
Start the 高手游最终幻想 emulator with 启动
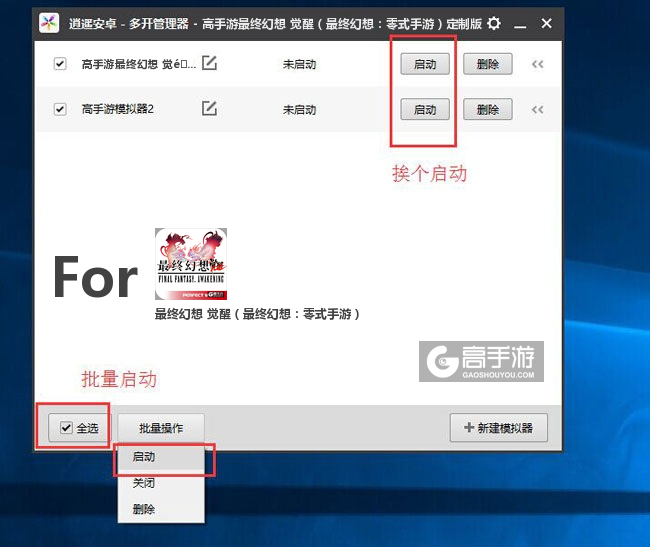[x=425, y=64]
